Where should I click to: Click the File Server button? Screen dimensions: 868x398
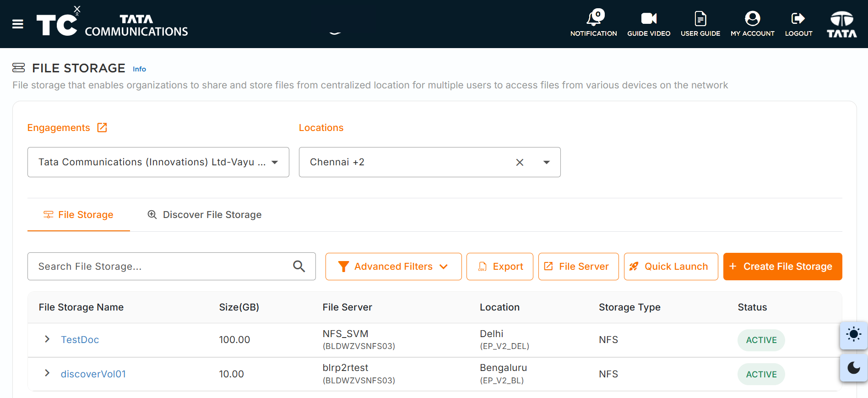(579, 267)
